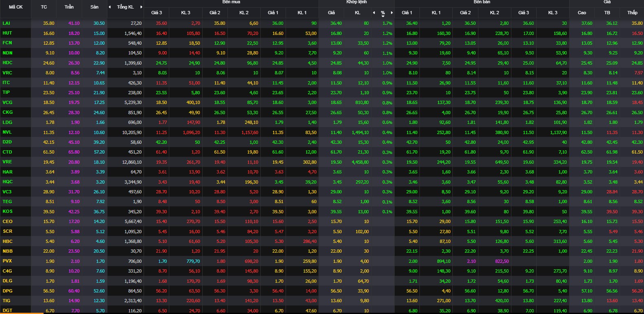Open the CEO stock symbol

click(x=7, y=221)
